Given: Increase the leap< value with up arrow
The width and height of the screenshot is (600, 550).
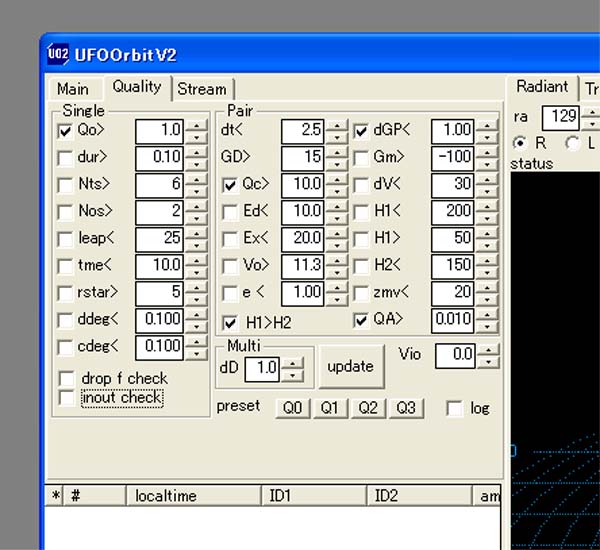Looking at the screenshot, I should 196,233.
